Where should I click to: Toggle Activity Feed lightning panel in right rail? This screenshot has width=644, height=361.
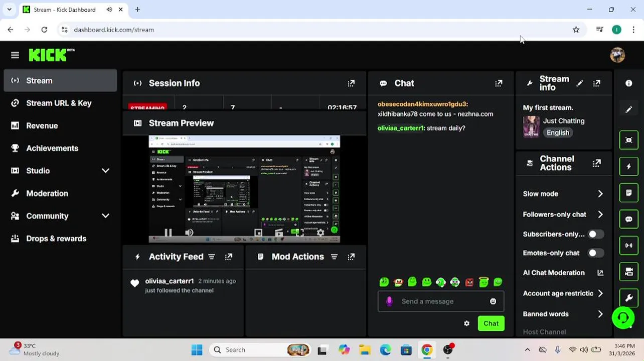629,166
